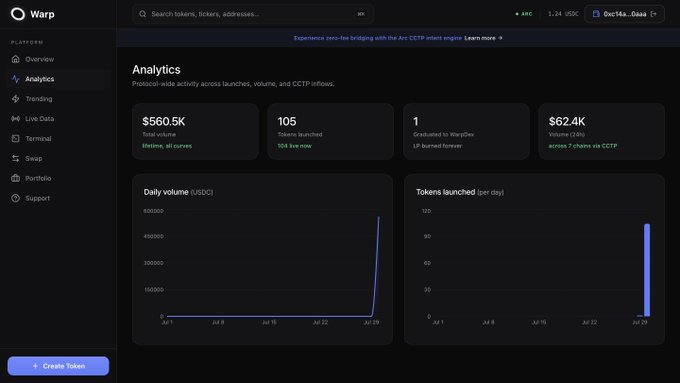Screen dimensions: 680x383
Task: Click the Trending lightning icon
Action: tap(16, 99)
